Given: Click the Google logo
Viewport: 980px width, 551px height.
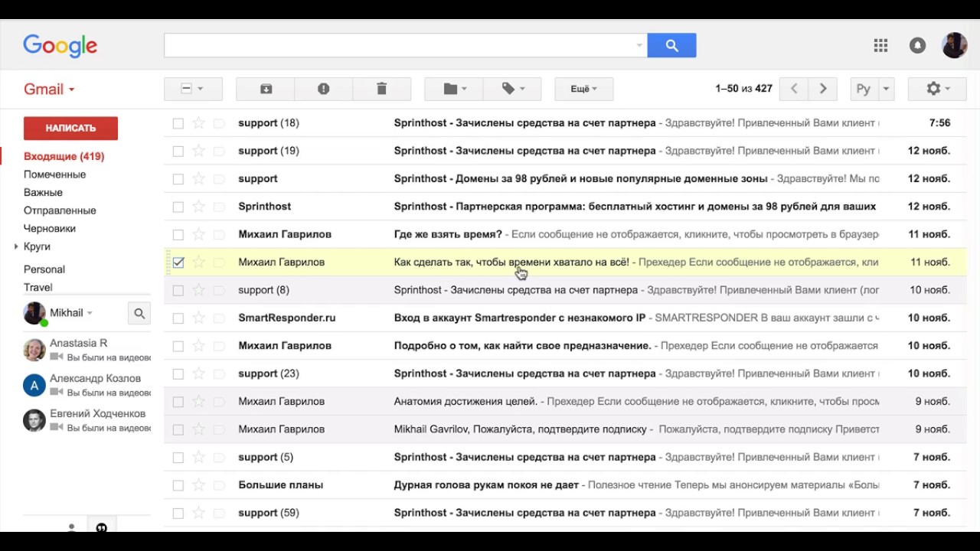Looking at the screenshot, I should 60,46.
